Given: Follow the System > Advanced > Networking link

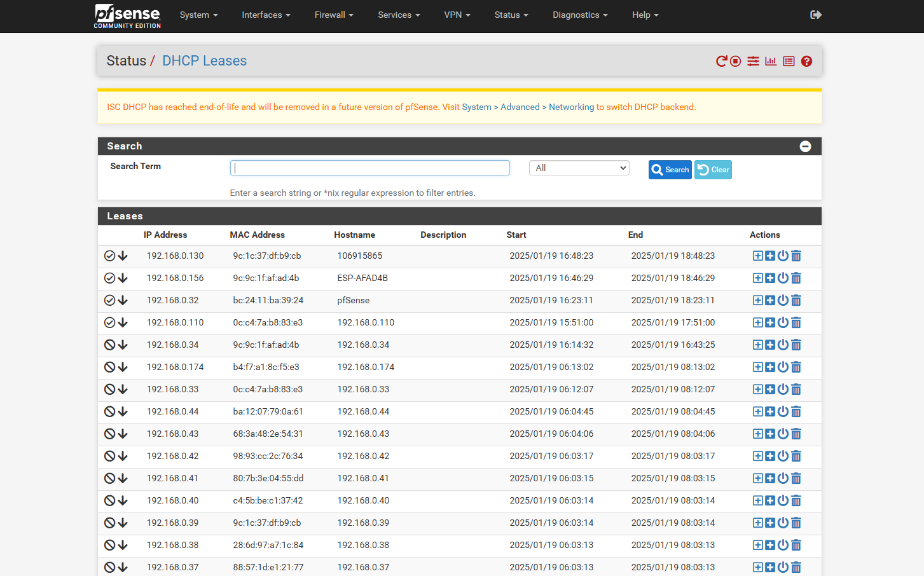Looking at the screenshot, I should click(x=528, y=107).
